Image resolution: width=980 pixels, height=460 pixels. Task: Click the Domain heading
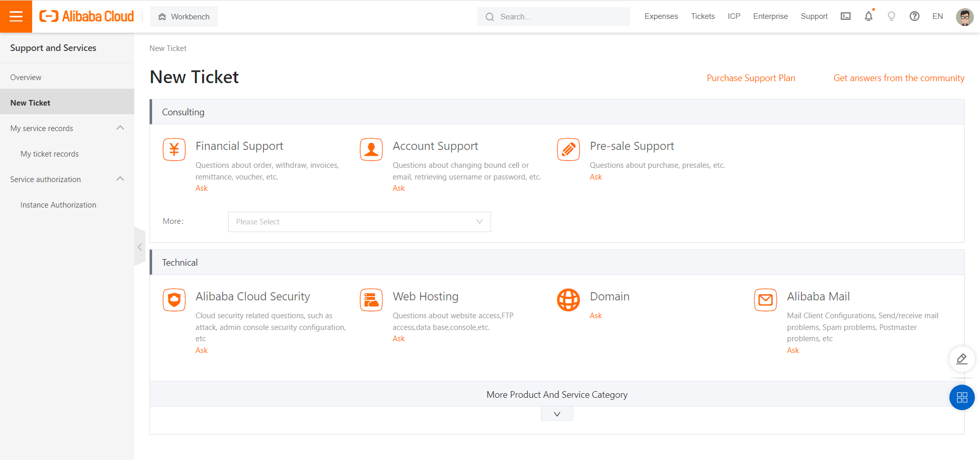[609, 297]
